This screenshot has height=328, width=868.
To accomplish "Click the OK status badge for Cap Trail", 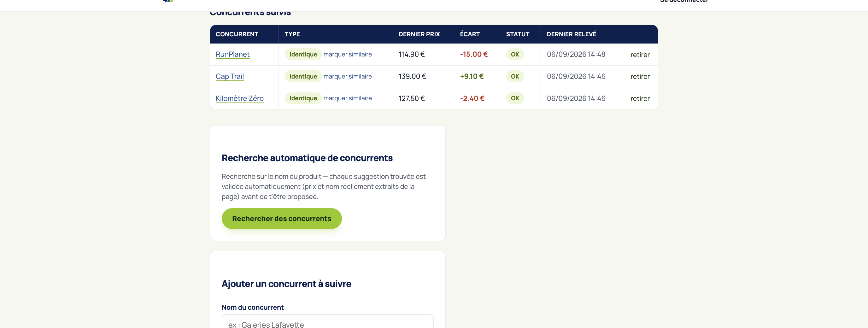I will click(515, 76).
